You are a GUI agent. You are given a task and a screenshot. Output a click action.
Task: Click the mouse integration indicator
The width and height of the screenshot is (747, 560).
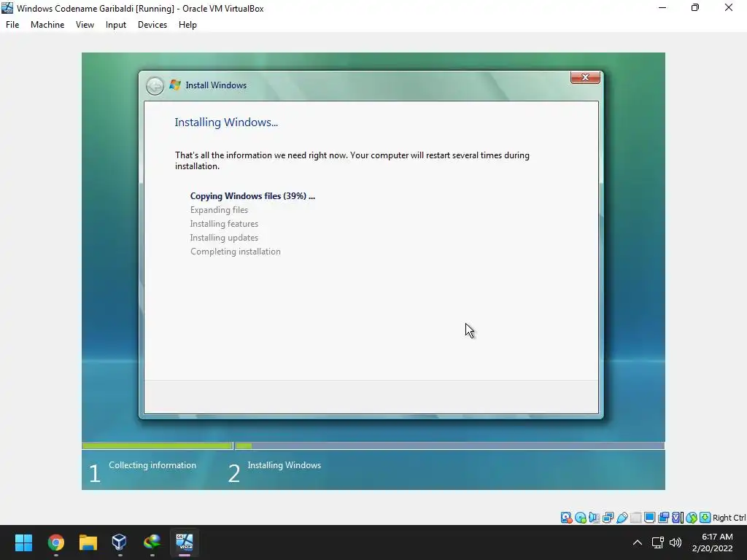(x=692, y=518)
